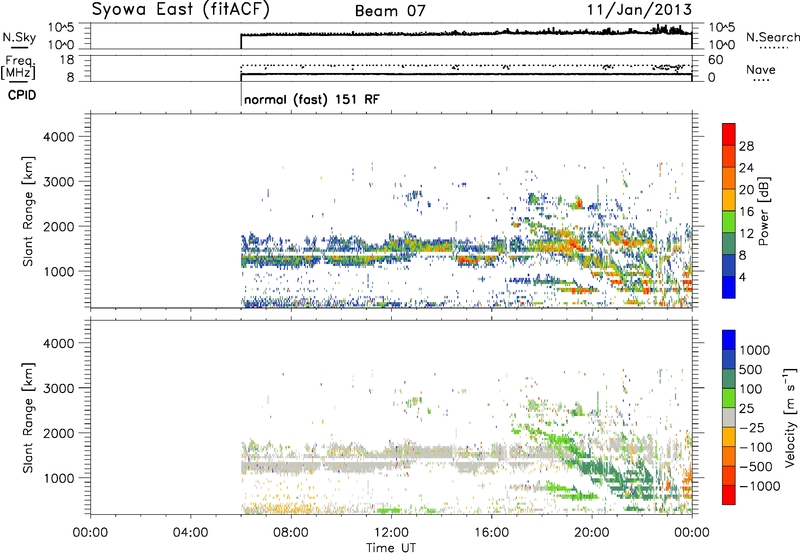Select the 'Freq. [MHz]' axis label
Viewport: 800px width, 554px height.
(x=18, y=67)
